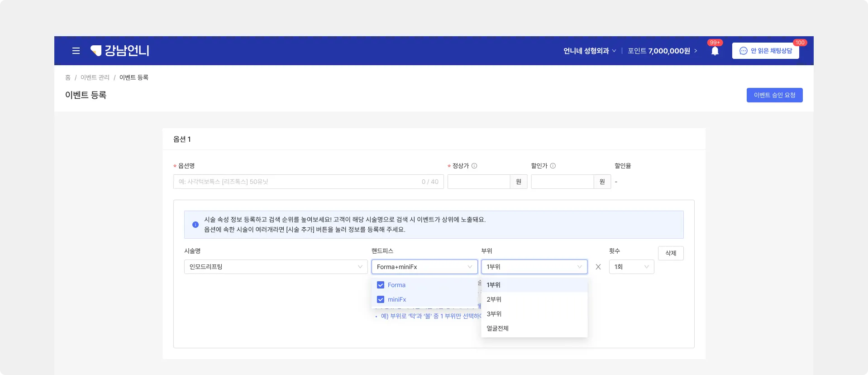Click the 이벤트 승인 요청 button
This screenshot has width=868, height=375.
click(774, 95)
